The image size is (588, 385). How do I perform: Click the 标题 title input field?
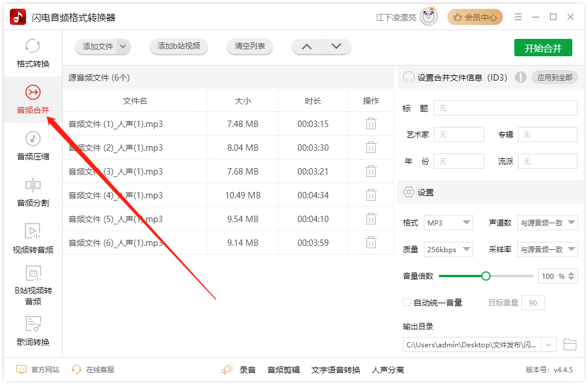coord(505,108)
